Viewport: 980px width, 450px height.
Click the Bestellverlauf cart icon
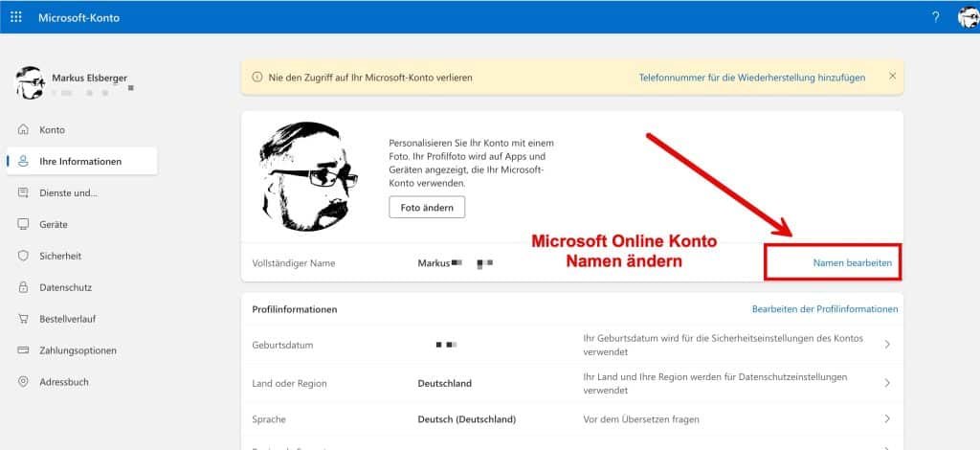(x=23, y=319)
